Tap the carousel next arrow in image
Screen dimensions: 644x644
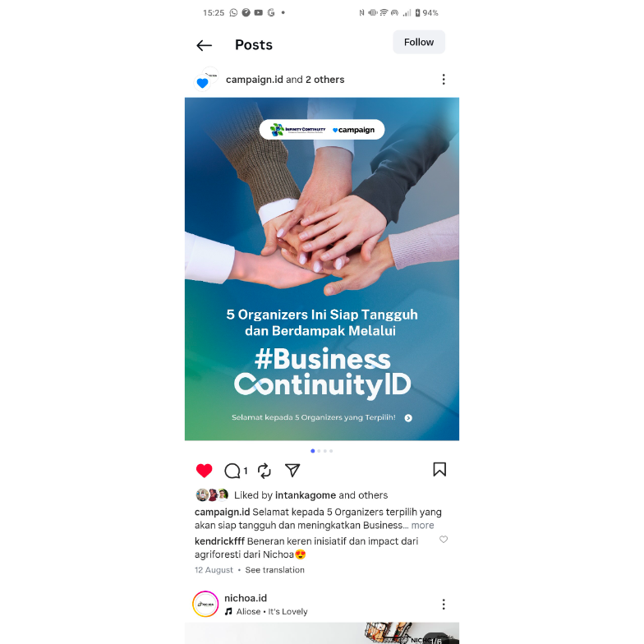point(408,418)
